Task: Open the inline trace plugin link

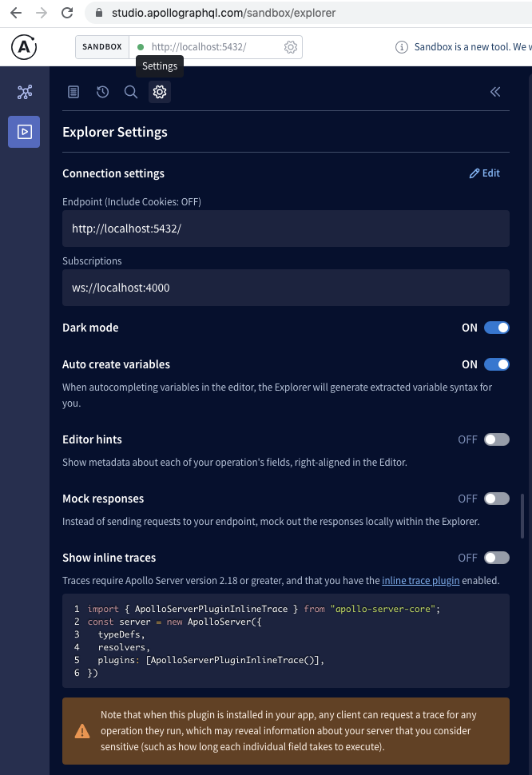Action: 420,581
